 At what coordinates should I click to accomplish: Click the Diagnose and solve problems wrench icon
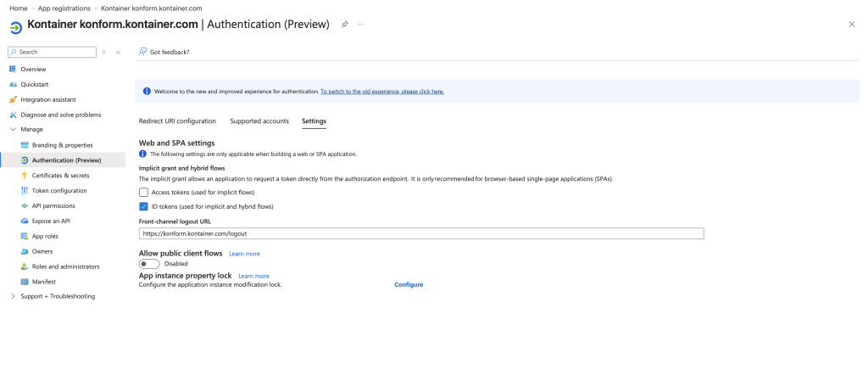pos(14,115)
